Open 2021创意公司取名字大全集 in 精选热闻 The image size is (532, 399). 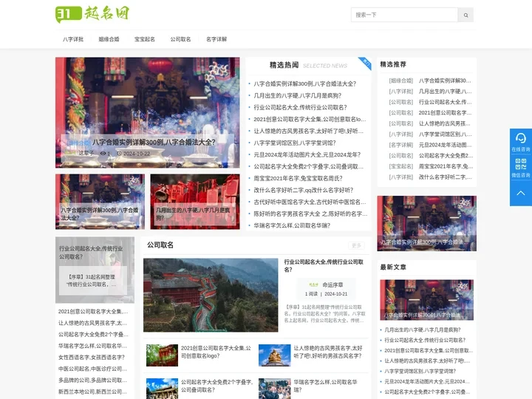point(310,119)
